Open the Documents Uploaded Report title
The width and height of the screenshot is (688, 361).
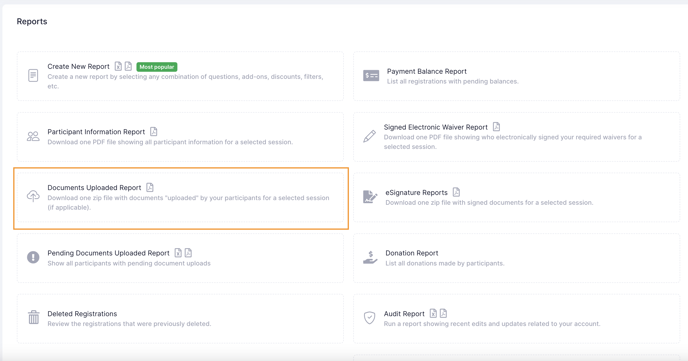tap(94, 188)
